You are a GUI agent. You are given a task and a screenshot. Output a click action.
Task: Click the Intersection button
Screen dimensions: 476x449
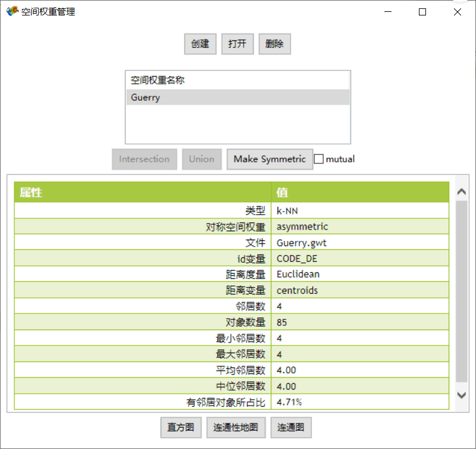point(144,159)
